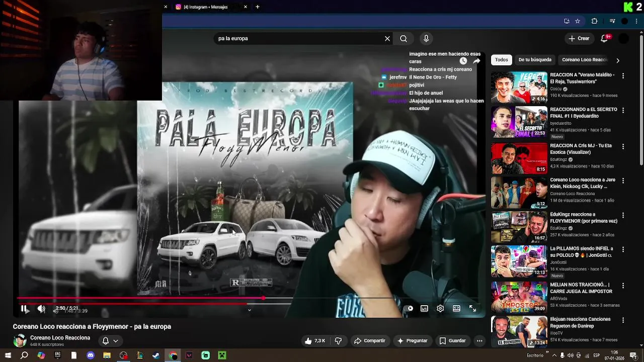This screenshot has width=644, height=362.
Task: Open a new browser tab
Action: (x=258, y=7)
